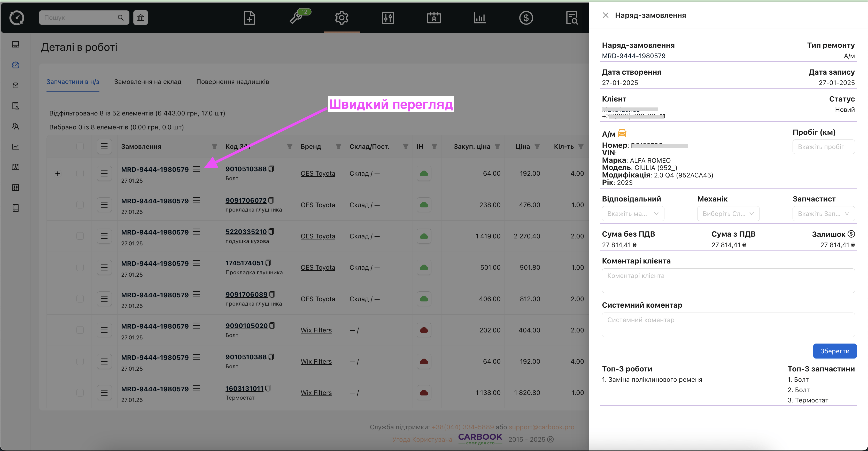The image size is (868, 451).
Task: Click the coin icon next to Залишок
Action: click(x=851, y=234)
